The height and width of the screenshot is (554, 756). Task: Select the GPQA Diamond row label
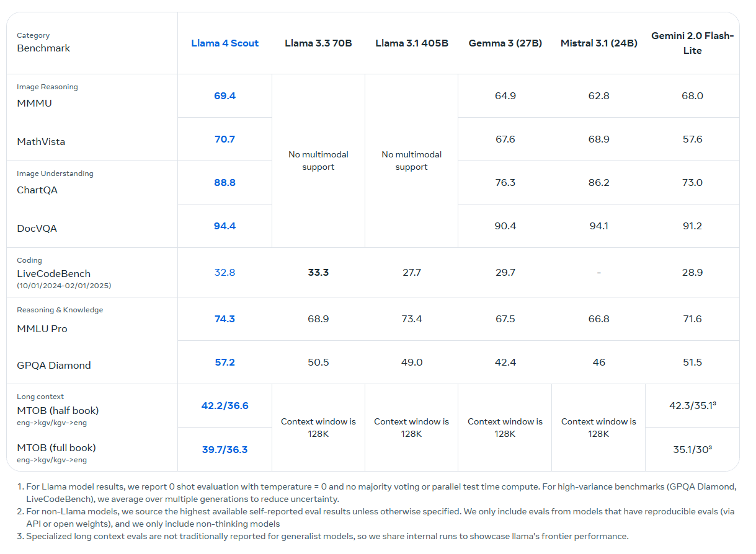pyautogui.click(x=54, y=366)
